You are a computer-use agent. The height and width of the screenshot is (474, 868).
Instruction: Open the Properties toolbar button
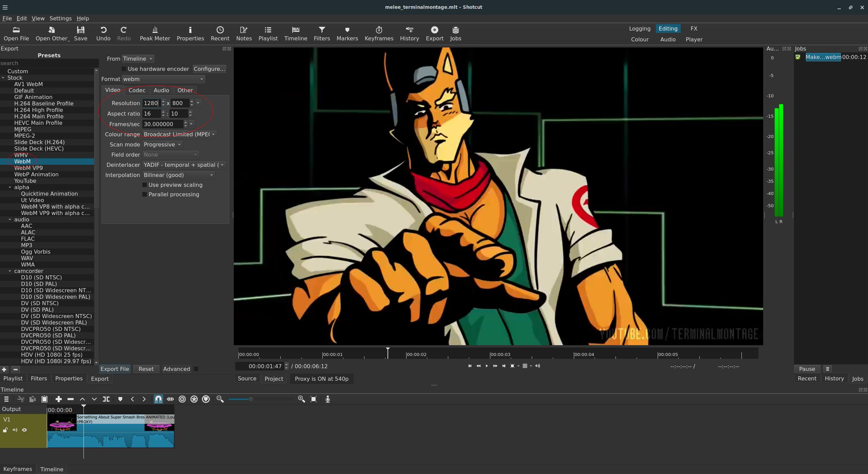point(190,34)
